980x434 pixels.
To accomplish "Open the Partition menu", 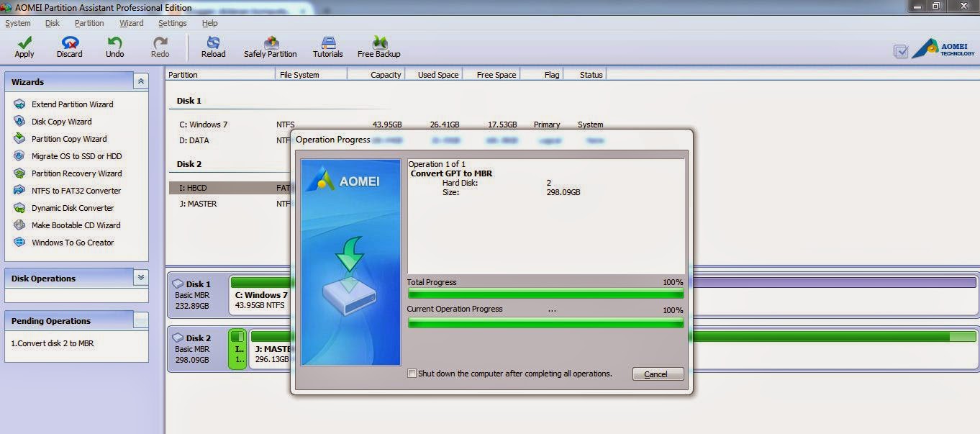I will coord(89,23).
